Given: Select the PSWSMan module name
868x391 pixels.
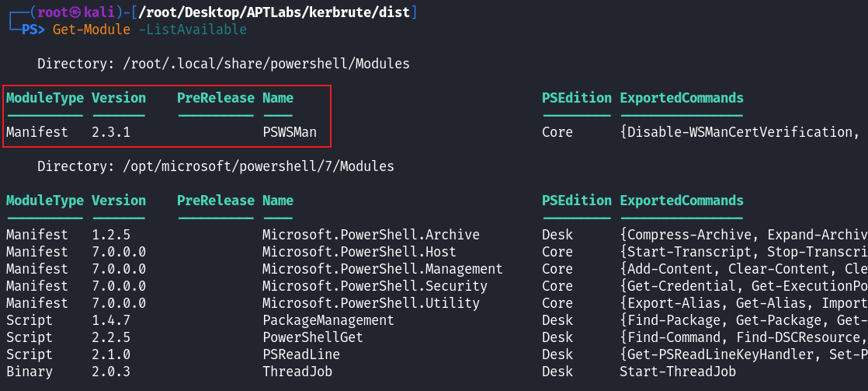Looking at the screenshot, I should point(290,132).
